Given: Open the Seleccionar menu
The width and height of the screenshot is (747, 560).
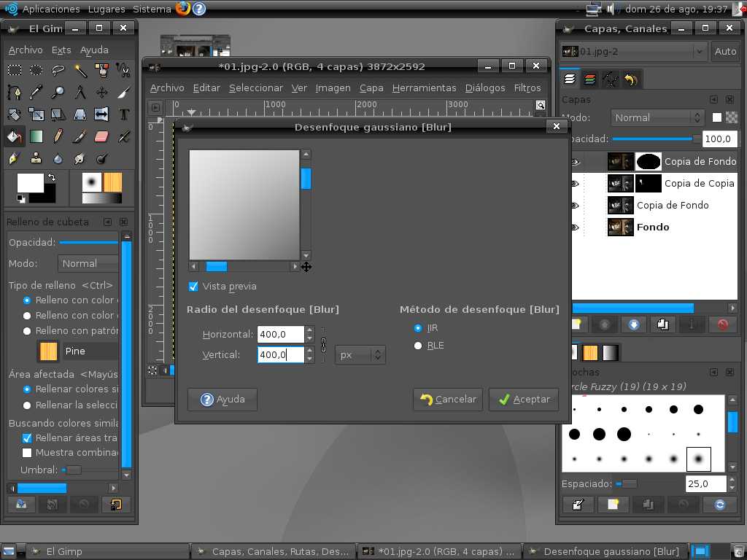Looking at the screenshot, I should pyautogui.click(x=256, y=88).
